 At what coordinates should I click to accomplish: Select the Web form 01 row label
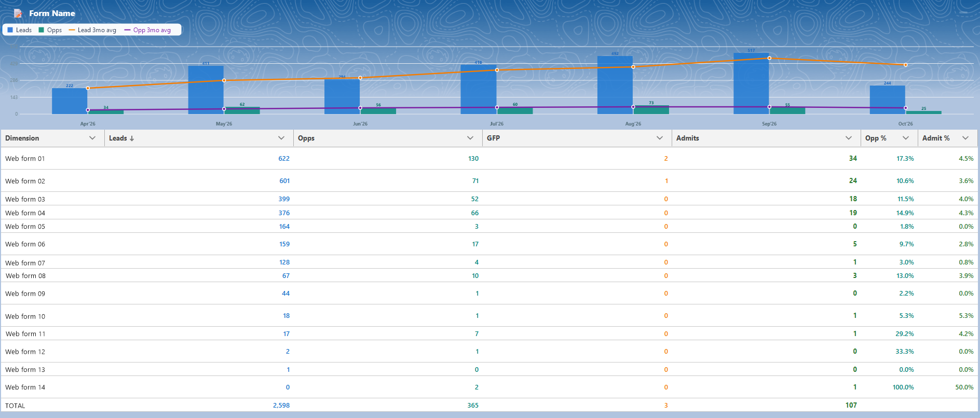[x=25, y=159]
